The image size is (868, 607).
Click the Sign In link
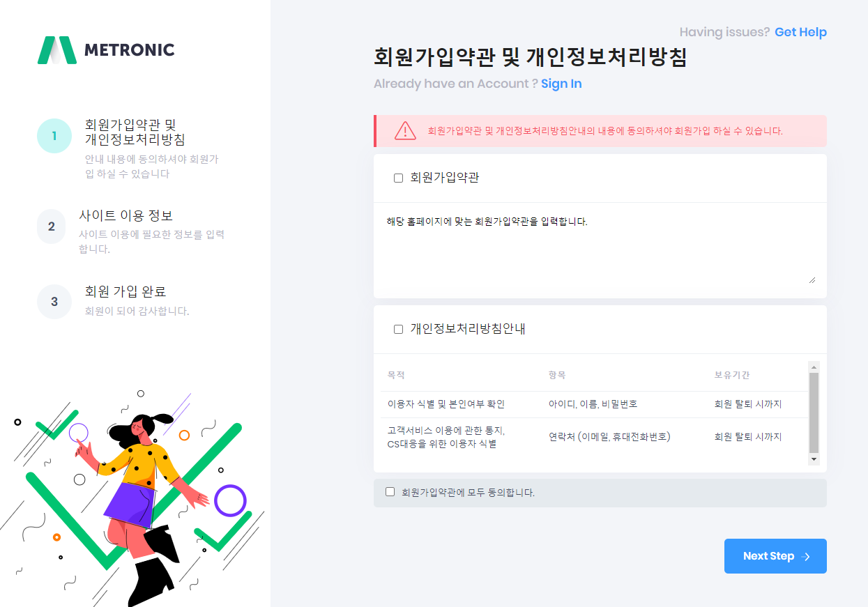click(x=561, y=84)
